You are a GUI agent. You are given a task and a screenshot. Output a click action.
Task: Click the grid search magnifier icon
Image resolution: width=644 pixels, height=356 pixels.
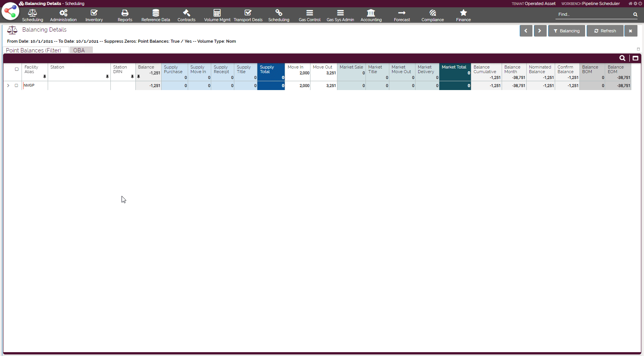click(x=622, y=58)
